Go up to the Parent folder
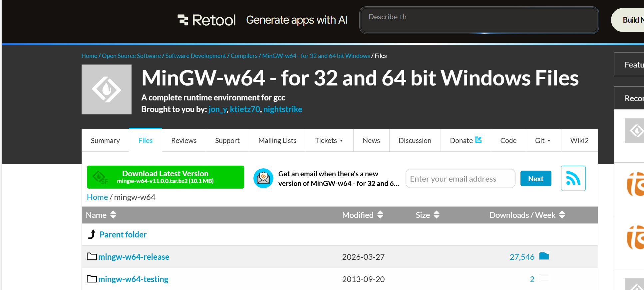 pyautogui.click(x=123, y=234)
